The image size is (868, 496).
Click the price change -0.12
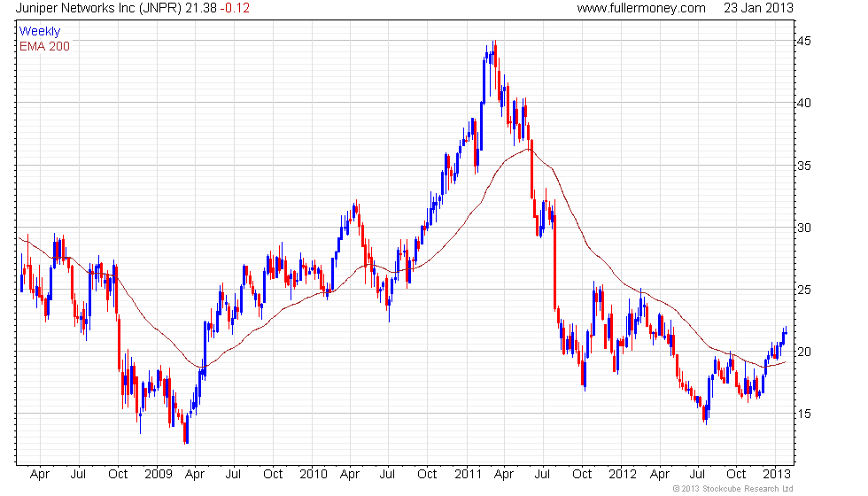235,8
